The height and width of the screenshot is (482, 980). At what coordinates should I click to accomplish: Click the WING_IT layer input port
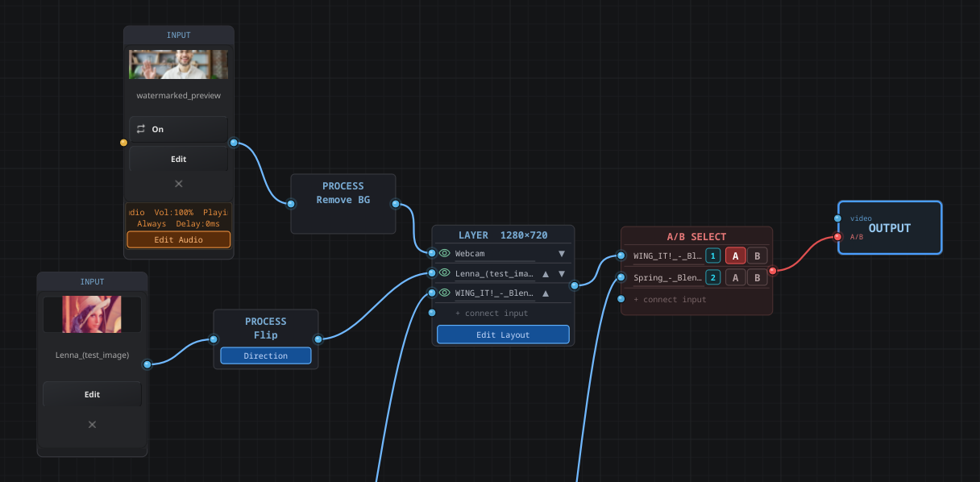[432, 293]
